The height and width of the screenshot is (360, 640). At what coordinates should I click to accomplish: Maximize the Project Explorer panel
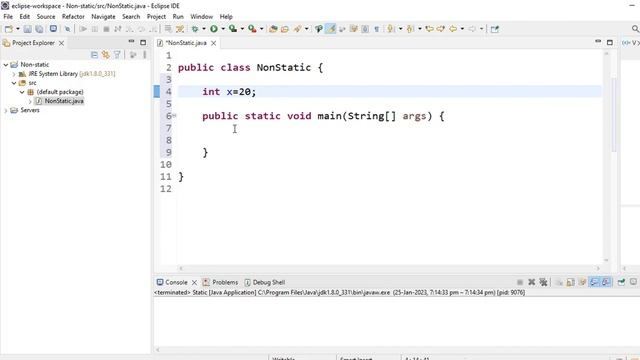tap(143, 42)
